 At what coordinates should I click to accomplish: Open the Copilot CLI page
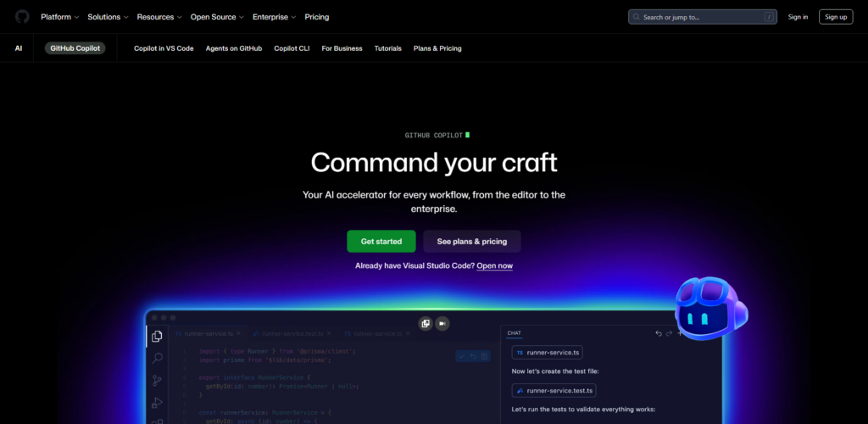pyautogui.click(x=292, y=48)
